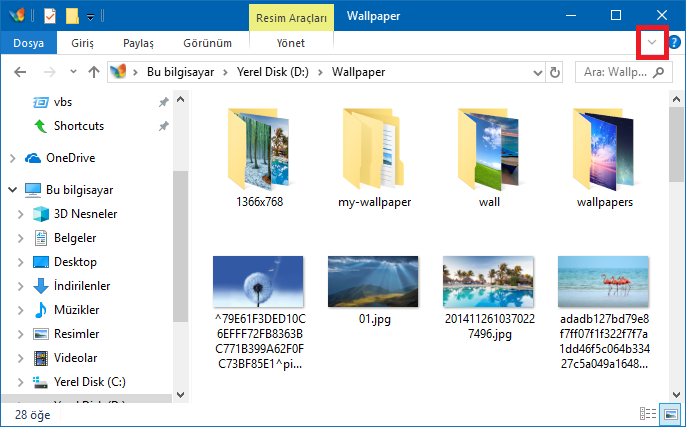Viewport: 686px width, 427px height.
Task: Switch to details view in the status bar
Action: coord(648,414)
